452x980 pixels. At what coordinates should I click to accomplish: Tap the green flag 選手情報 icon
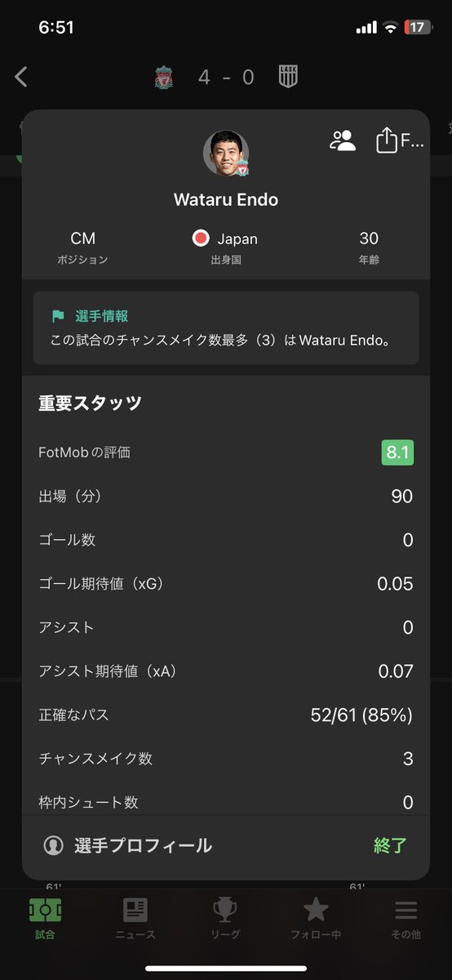point(58,316)
